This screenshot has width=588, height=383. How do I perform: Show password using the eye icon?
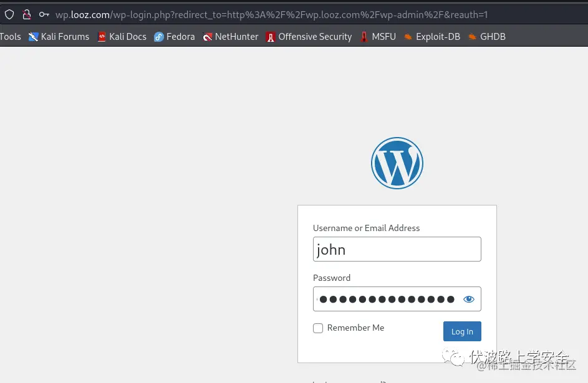(469, 299)
